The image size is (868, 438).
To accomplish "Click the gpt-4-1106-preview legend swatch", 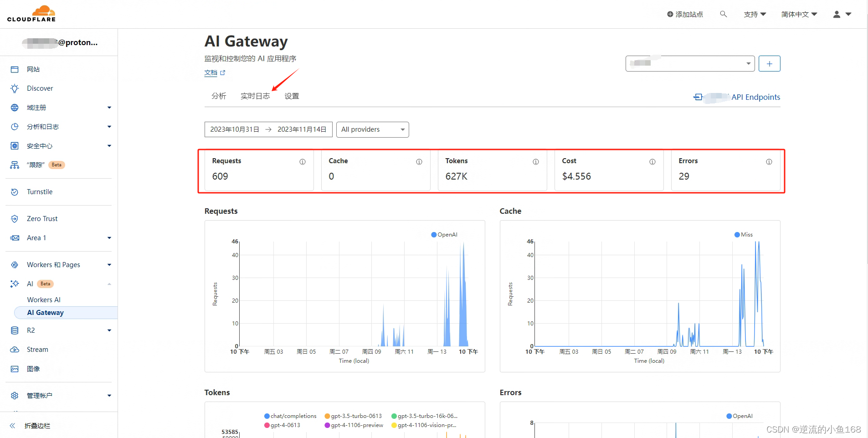I will click(327, 425).
